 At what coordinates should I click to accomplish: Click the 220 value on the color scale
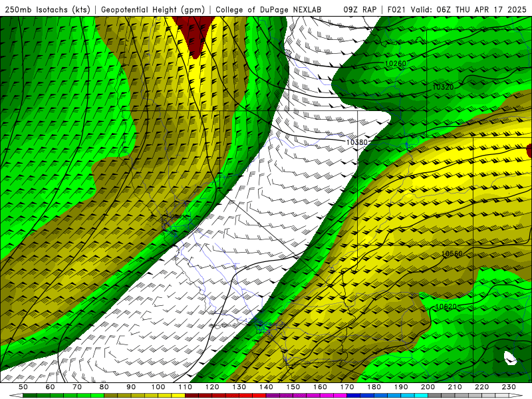[481, 387]
